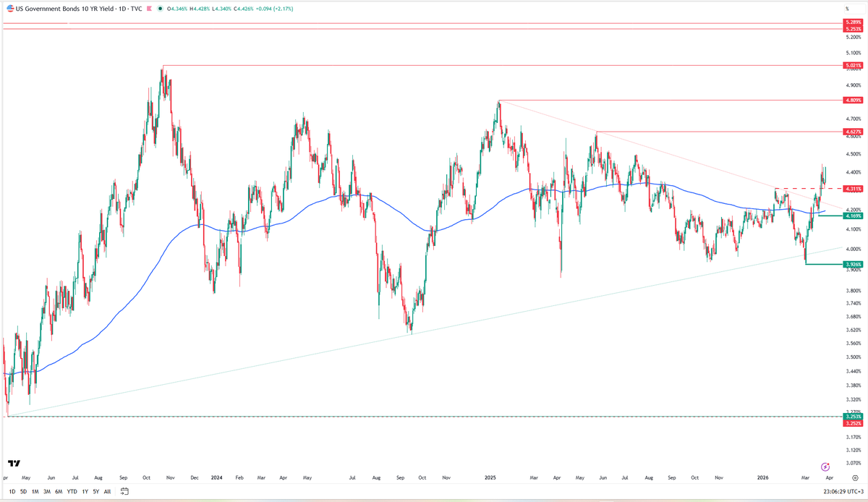The width and height of the screenshot is (868, 502).
Task: Click the 5.100% tick on the price scale
Action: point(853,54)
